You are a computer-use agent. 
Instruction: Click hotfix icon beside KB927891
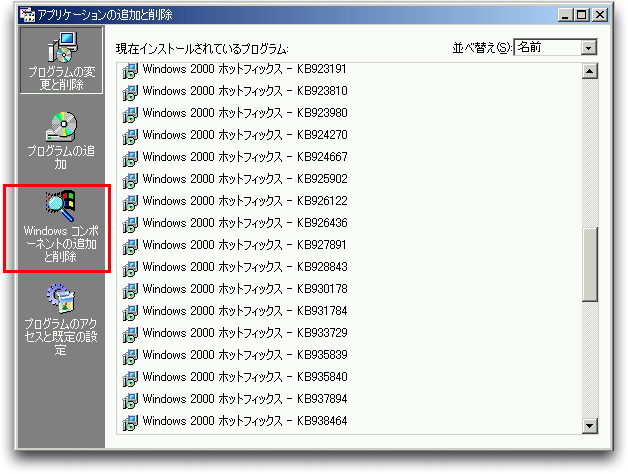click(x=130, y=246)
